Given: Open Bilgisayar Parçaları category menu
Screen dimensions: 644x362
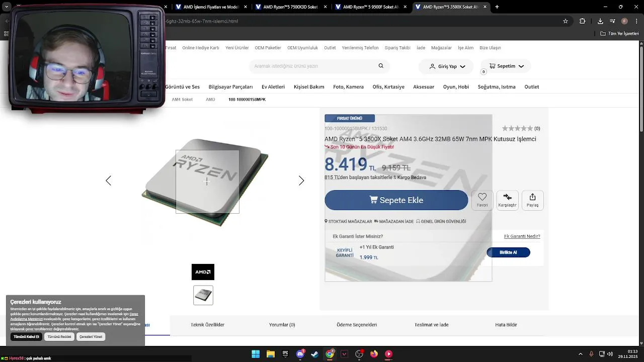Looking at the screenshot, I should click(x=230, y=87).
